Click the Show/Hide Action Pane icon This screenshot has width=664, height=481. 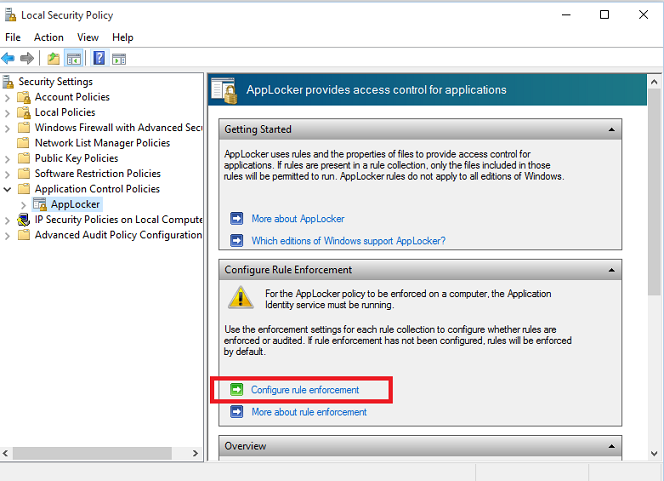[119, 58]
